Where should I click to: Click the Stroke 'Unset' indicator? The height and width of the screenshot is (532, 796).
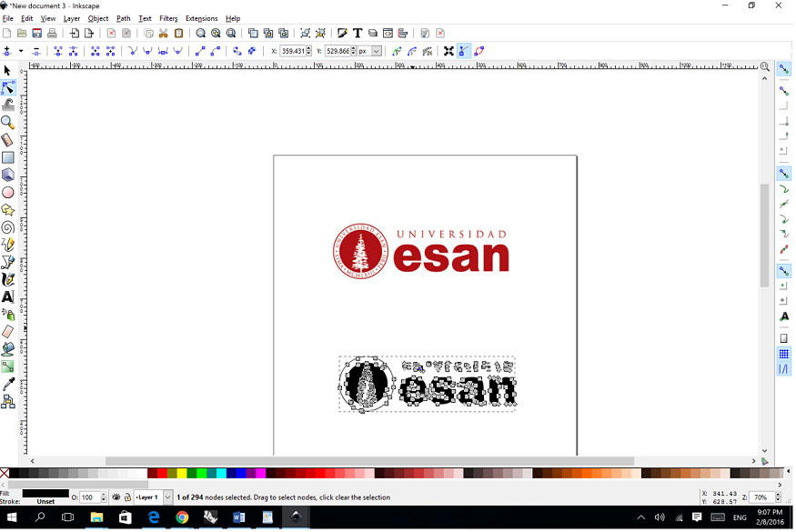45,502
